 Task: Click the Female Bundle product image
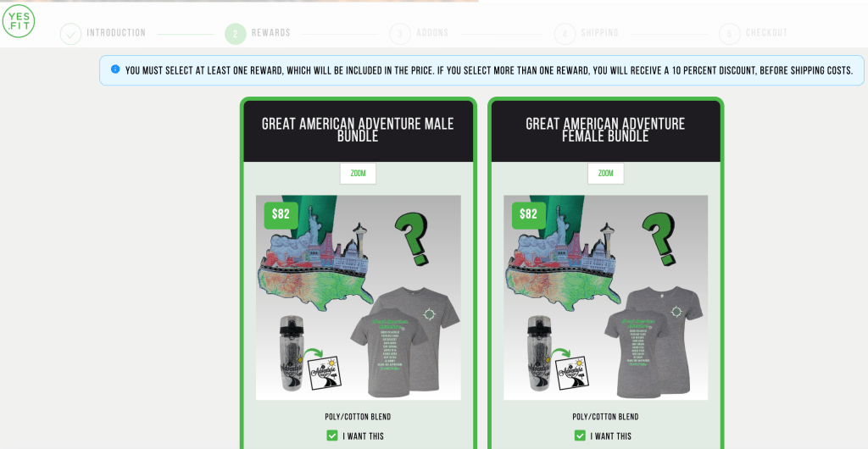point(605,297)
